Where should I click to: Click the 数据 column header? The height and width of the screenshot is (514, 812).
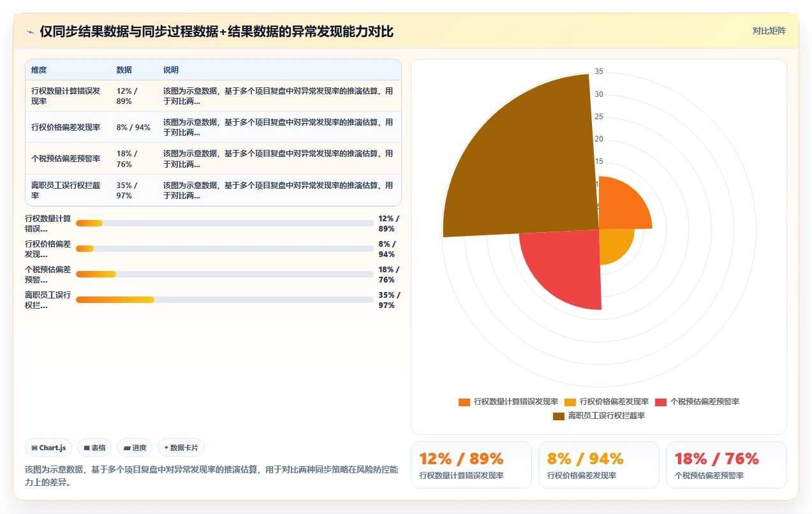(x=124, y=70)
